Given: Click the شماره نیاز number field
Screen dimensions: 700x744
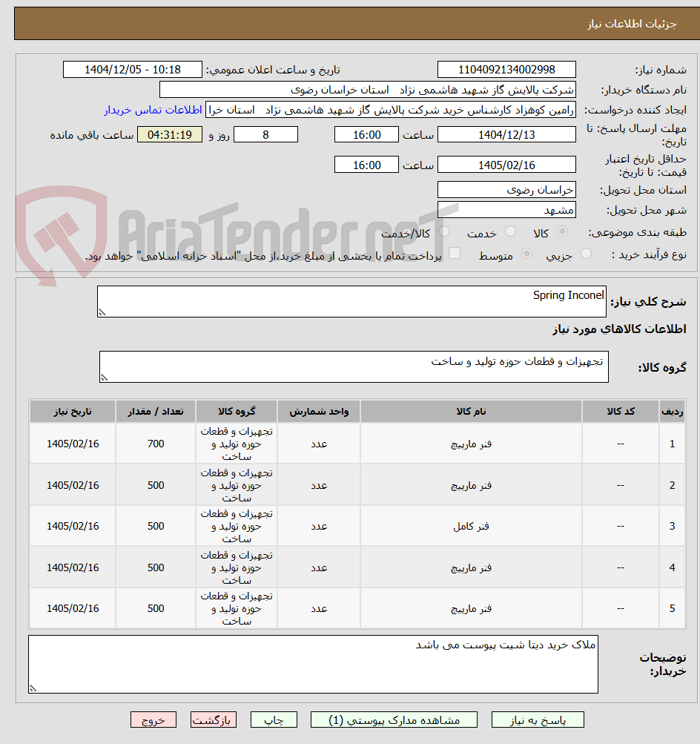Looking at the screenshot, I should click(x=506, y=70).
